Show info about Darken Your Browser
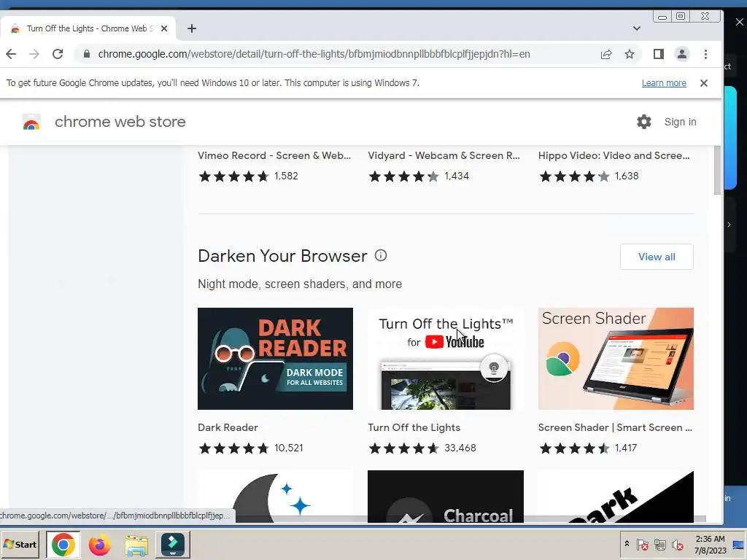747x560 pixels. (x=381, y=256)
